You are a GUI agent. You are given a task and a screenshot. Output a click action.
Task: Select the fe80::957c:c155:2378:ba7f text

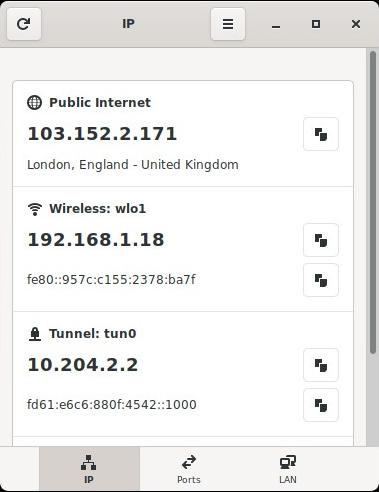coord(111,280)
